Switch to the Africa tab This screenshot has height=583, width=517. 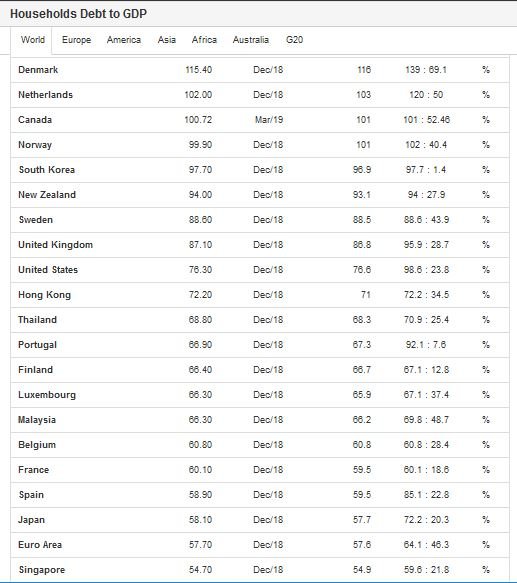tap(204, 40)
